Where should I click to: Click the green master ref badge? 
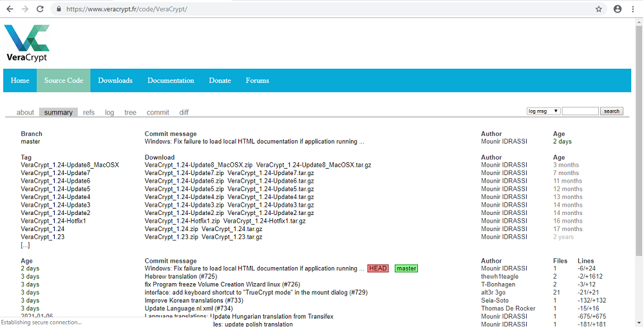[x=406, y=268]
